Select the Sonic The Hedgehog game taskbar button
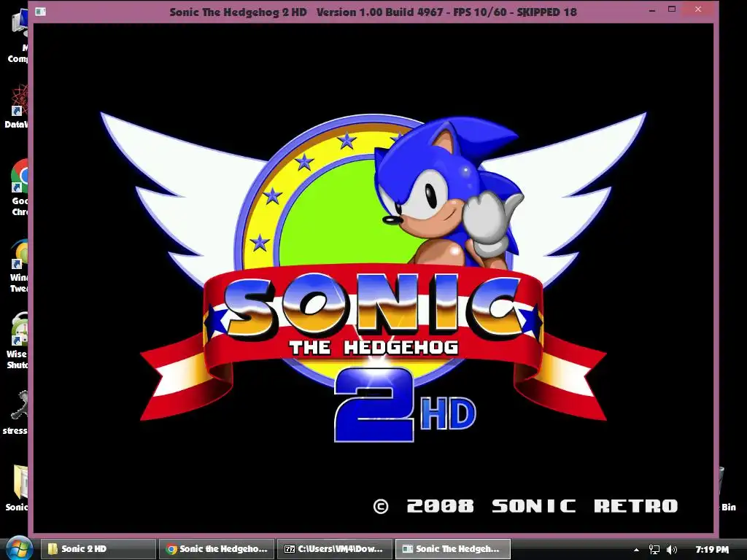The width and height of the screenshot is (747, 560). coord(453,549)
